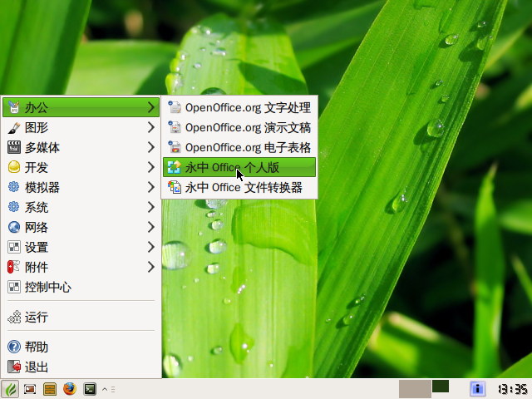The height and width of the screenshot is (399, 532).
Task: Click the 永中 Office 个人版 icon
Action: pyautogui.click(x=175, y=167)
